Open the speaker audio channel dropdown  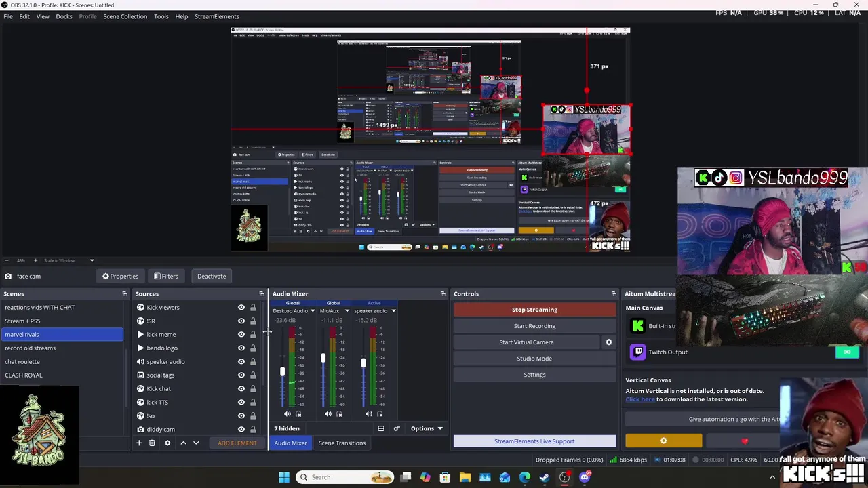click(x=393, y=311)
